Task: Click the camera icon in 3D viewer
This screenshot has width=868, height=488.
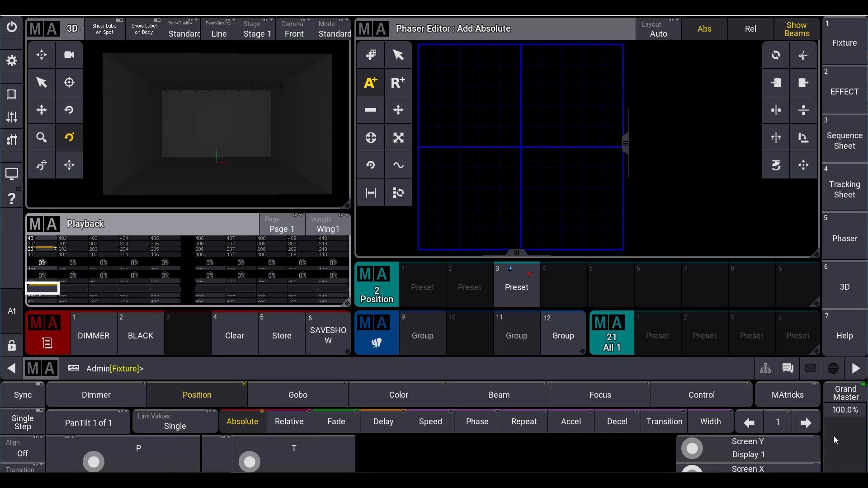Action: [69, 55]
